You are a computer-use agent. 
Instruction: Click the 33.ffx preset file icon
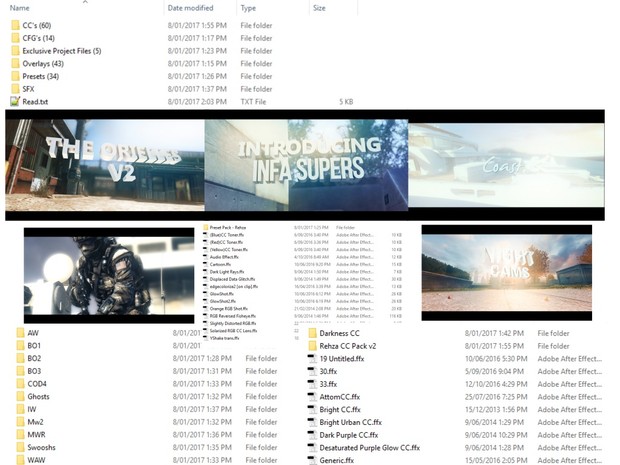312,384
